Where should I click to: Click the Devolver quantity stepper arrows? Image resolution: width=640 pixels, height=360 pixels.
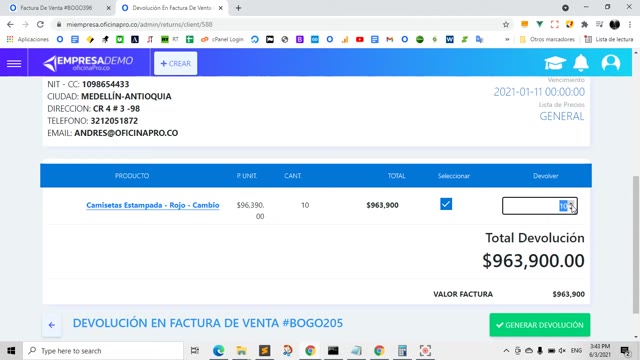click(572, 206)
